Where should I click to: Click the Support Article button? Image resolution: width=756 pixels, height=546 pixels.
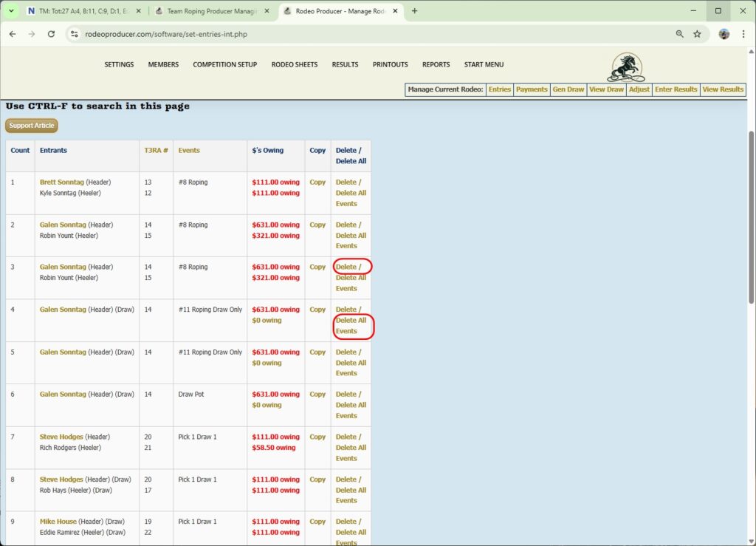click(31, 126)
